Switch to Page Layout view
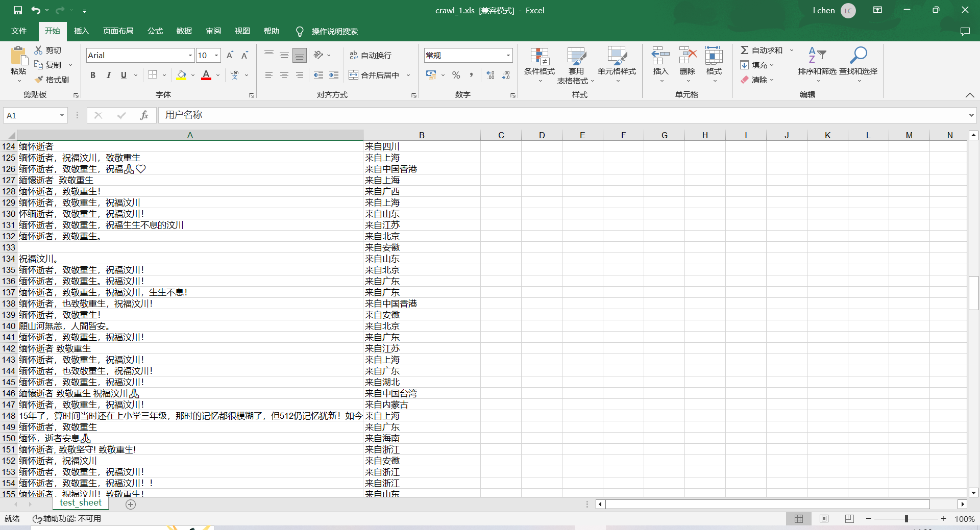This screenshot has width=980, height=530. (x=824, y=519)
